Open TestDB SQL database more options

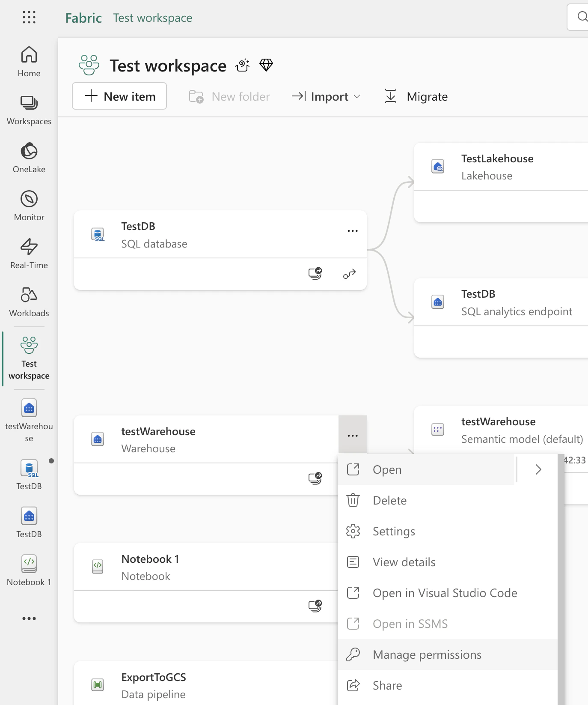tap(353, 231)
